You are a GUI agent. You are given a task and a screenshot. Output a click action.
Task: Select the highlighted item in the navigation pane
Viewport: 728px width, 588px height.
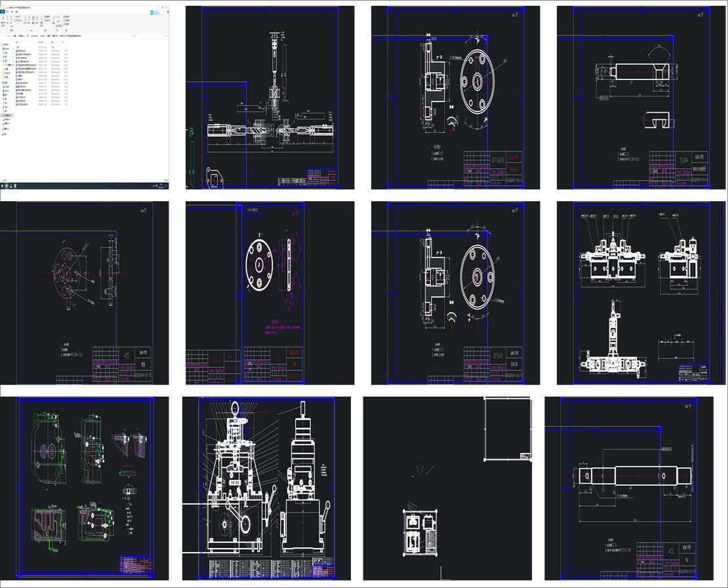tap(8, 113)
